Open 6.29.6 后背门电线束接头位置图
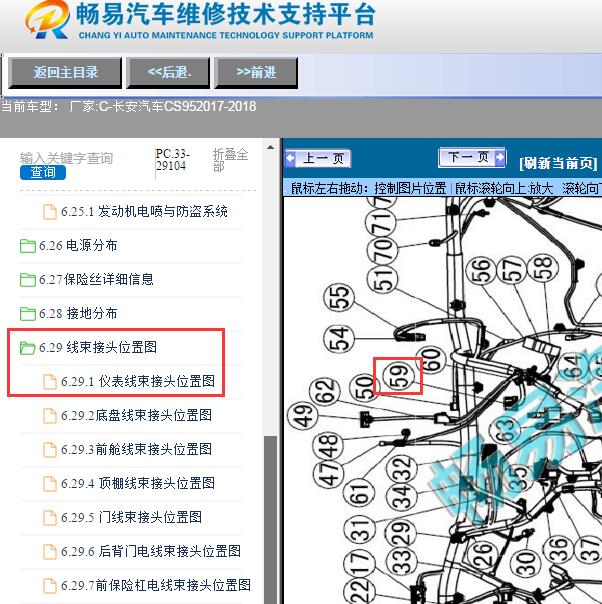Viewport: 602px width, 604px height. (151, 551)
